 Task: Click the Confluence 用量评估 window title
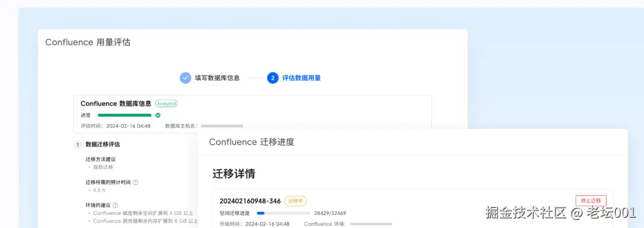(88, 42)
